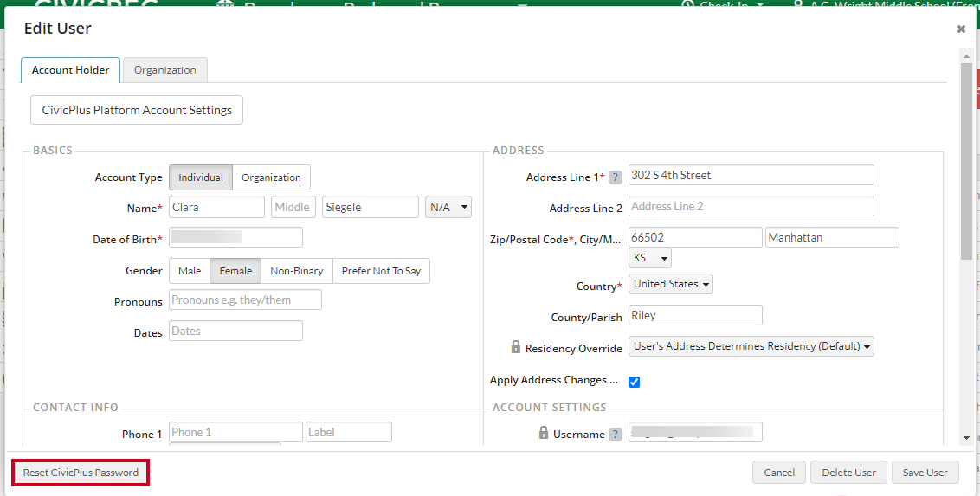Click the last name field Siegele
Viewport: 980px width, 496px height.
[x=371, y=207]
